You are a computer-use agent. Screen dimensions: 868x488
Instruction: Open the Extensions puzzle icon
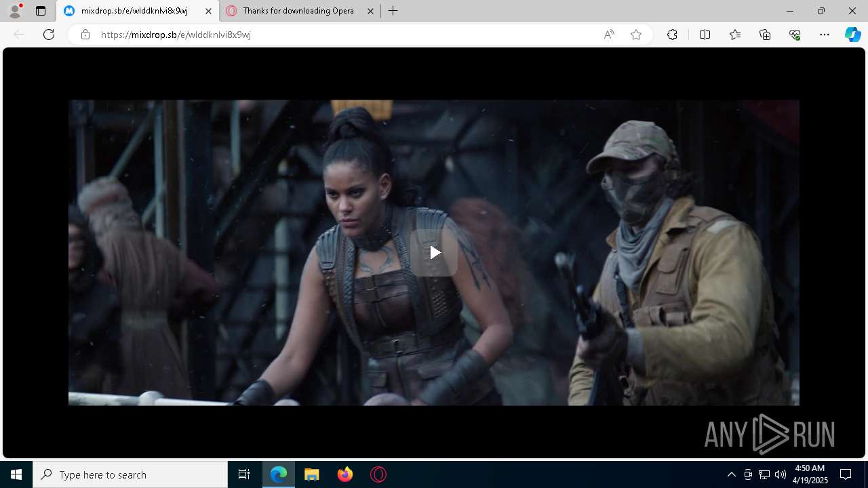click(x=672, y=35)
